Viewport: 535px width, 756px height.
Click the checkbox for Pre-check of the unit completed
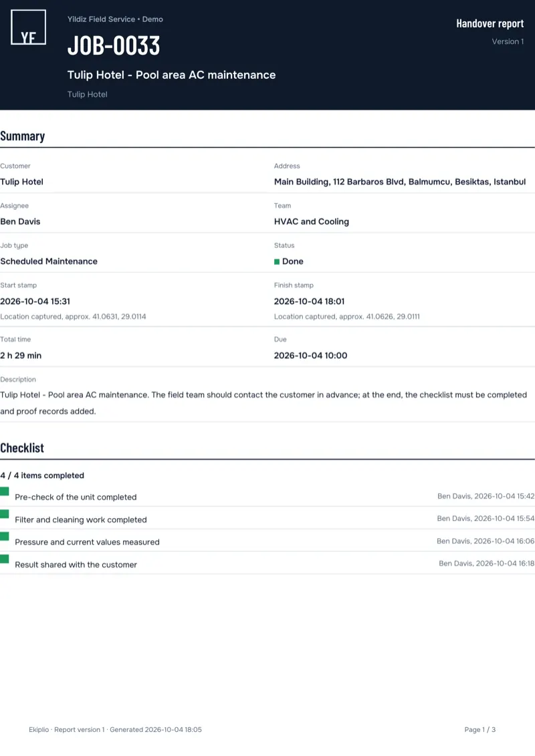tap(5, 492)
